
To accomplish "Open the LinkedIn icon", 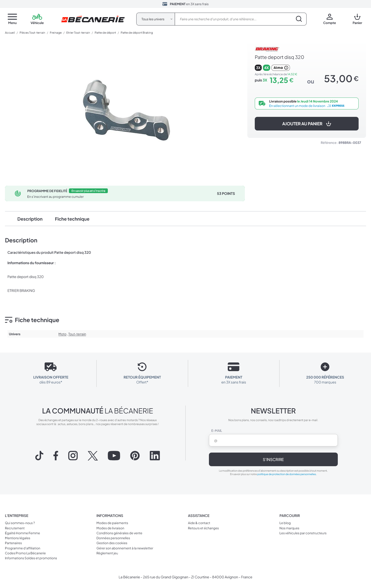I will pyautogui.click(x=155, y=456).
